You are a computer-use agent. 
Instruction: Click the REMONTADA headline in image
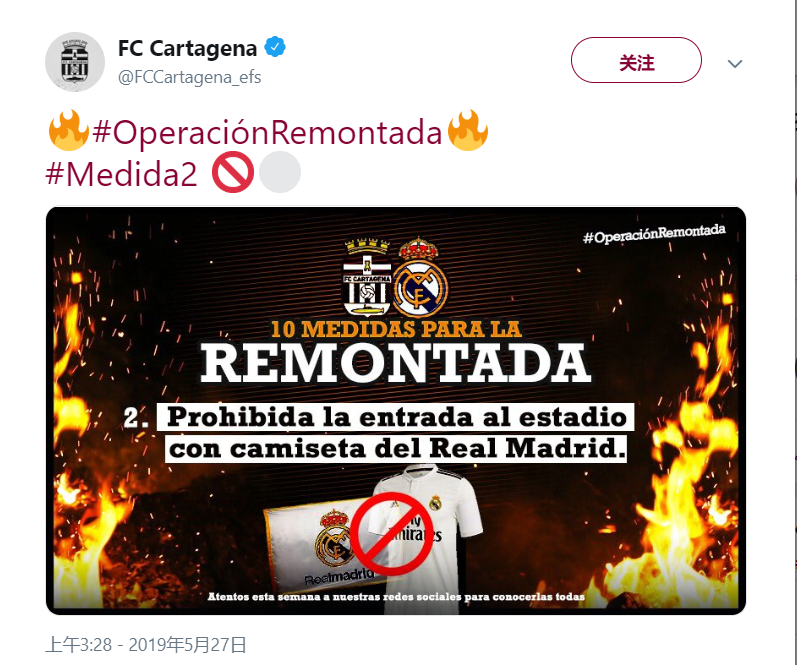pos(396,363)
